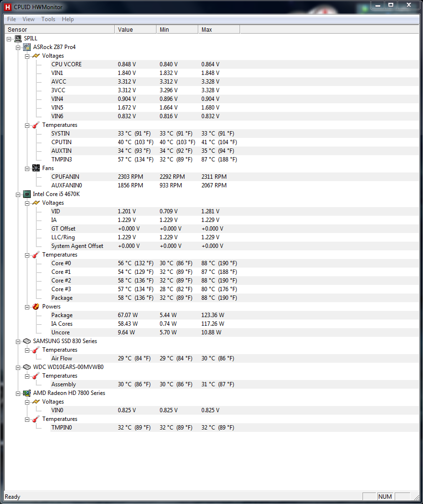Viewport: 423px width, 504px height.
Task: Collapse the WDC WD10EARS-00MVWB0 node
Action: pos(18,368)
